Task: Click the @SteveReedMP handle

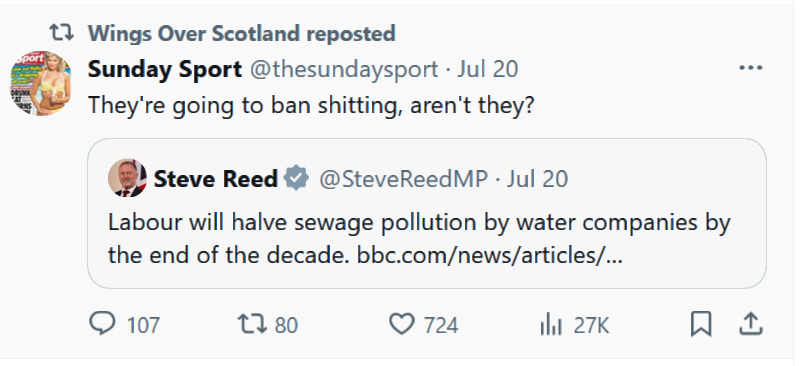Action: [x=404, y=179]
